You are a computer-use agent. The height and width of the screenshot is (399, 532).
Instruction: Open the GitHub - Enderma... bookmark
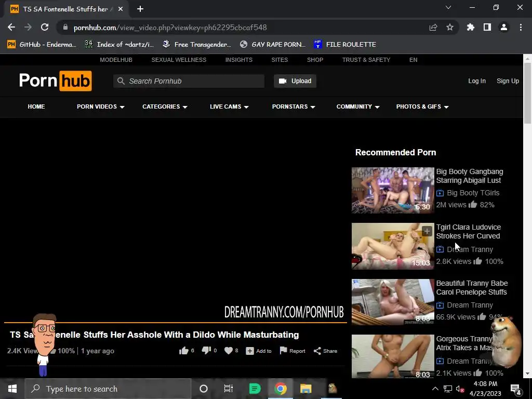pyautogui.click(x=42, y=45)
